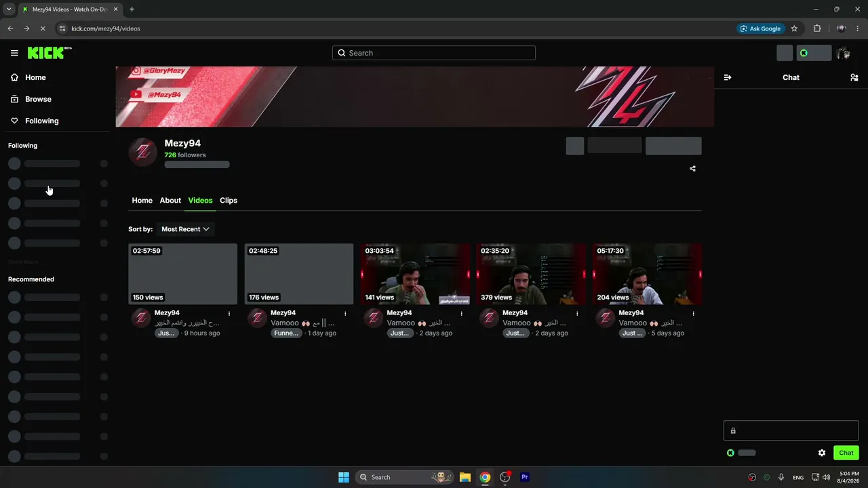Bookmark this page with the star icon
Viewport: 868px width, 488px height.
coord(794,28)
